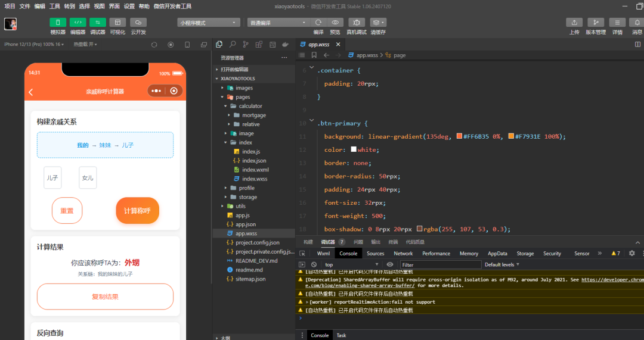Viewport: 644px width, 340px height.
Task: Click the editor bookmark icon
Action: 314,55
